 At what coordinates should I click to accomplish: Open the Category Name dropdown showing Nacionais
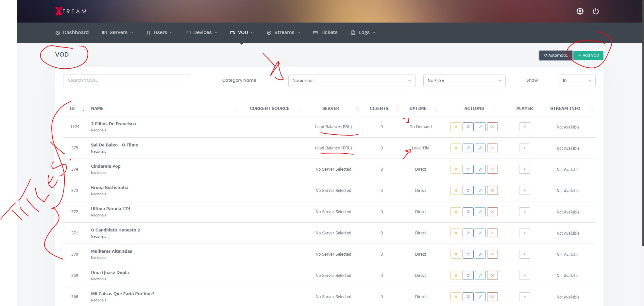[x=352, y=81]
